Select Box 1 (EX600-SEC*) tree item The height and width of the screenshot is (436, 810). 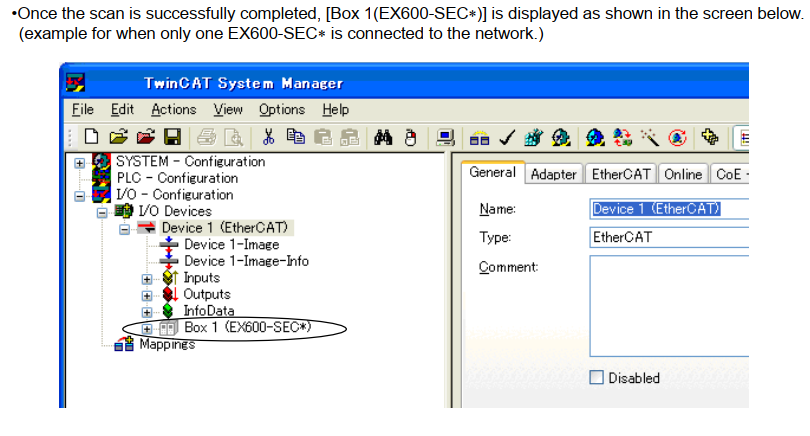tap(248, 327)
